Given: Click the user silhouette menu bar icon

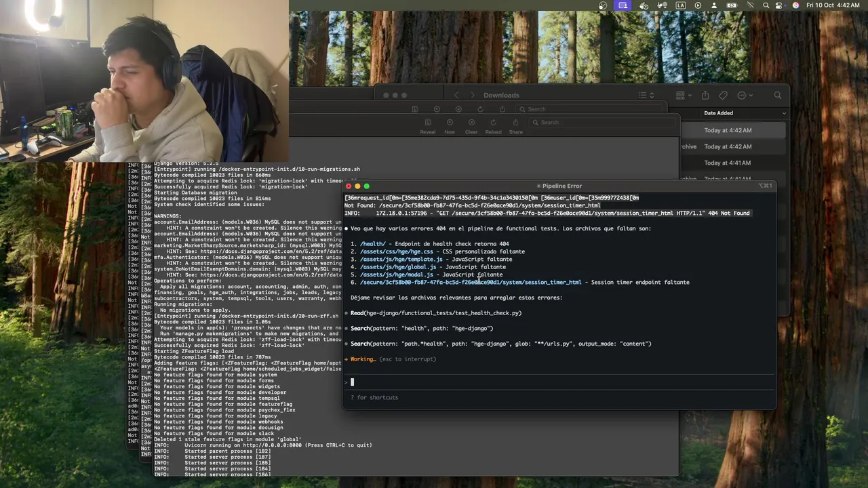Looking at the screenshot, I should (x=714, y=5).
